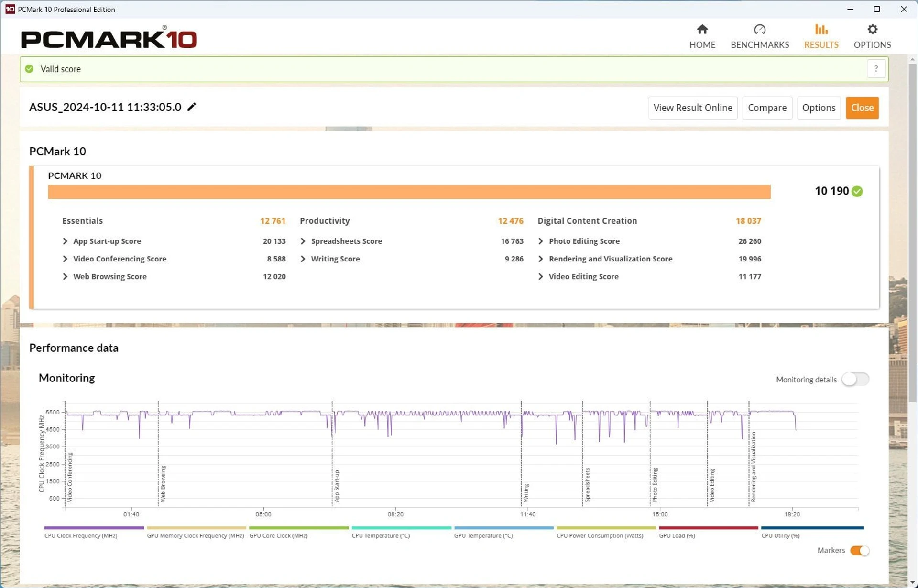Expand the App Start-up Score row
The width and height of the screenshot is (918, 588).
click(x=65, y=241)
